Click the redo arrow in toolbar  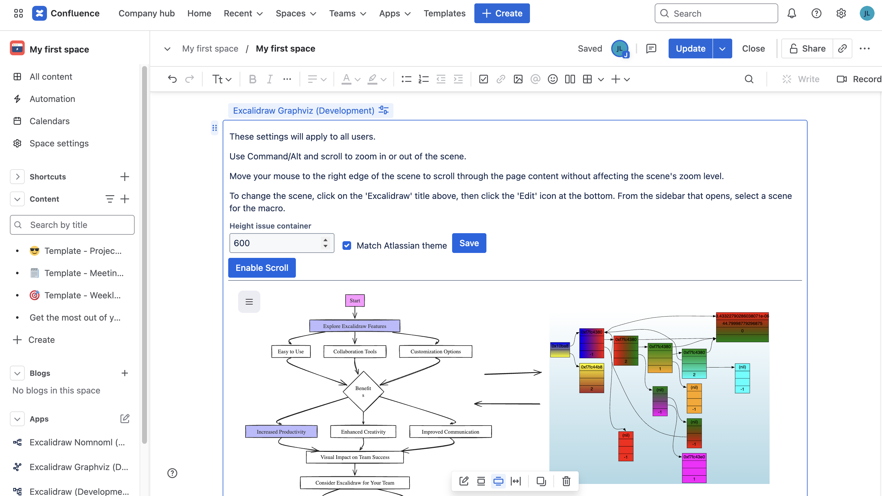[190, 79]
